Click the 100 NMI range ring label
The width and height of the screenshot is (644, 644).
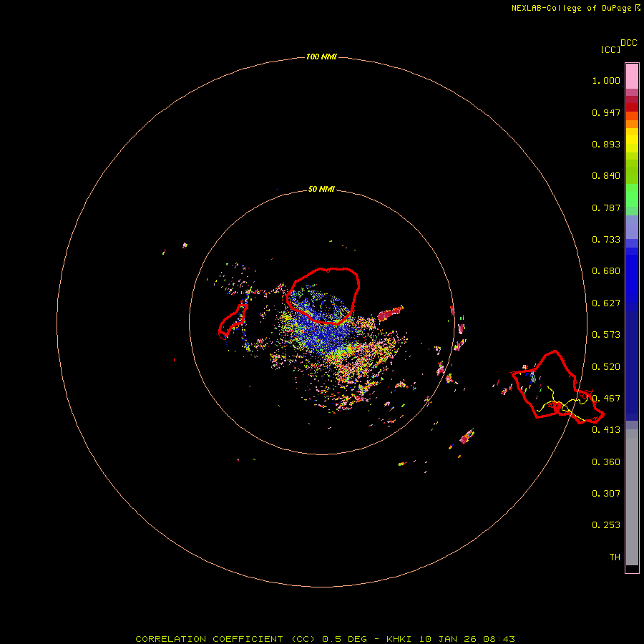(321, 57)
